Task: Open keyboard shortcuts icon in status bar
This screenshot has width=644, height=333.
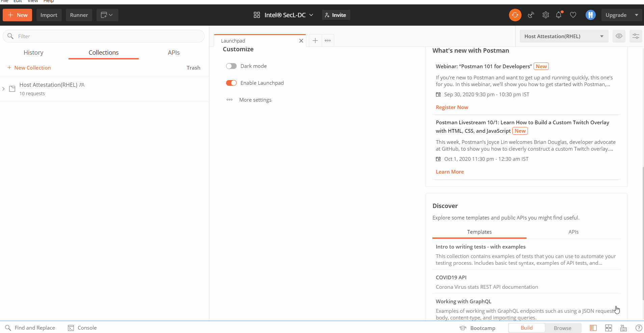Action: 623,328
